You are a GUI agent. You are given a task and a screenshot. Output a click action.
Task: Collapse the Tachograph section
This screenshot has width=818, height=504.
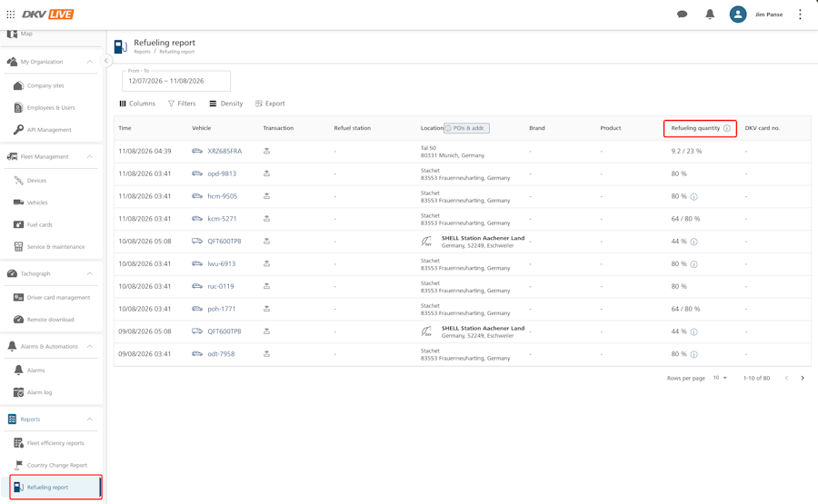coord(90,273)
